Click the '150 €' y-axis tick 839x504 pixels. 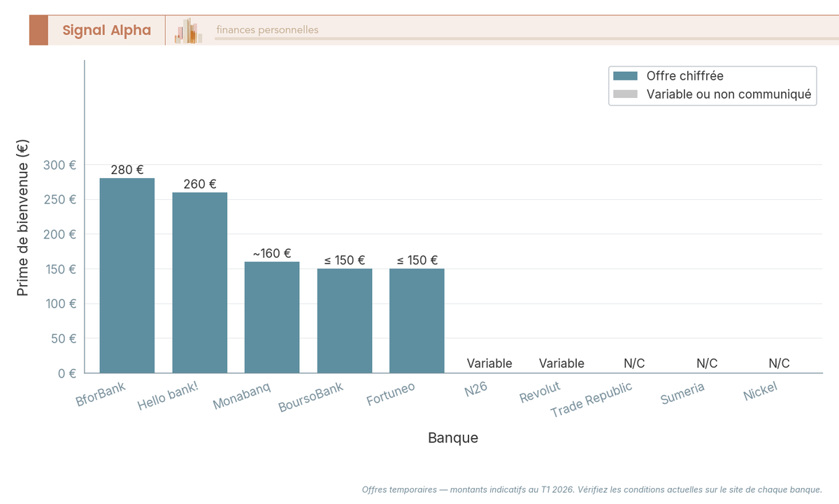59,269
